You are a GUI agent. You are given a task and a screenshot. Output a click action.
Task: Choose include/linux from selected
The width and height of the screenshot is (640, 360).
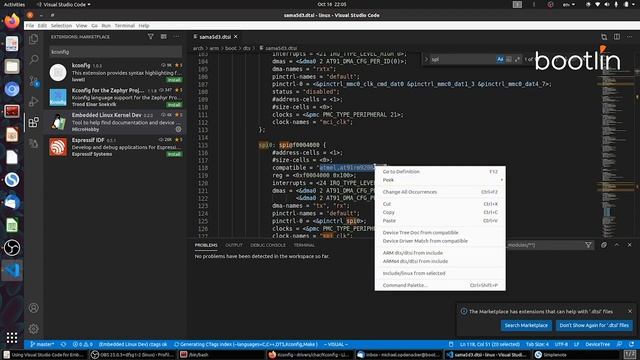(440, 273)
